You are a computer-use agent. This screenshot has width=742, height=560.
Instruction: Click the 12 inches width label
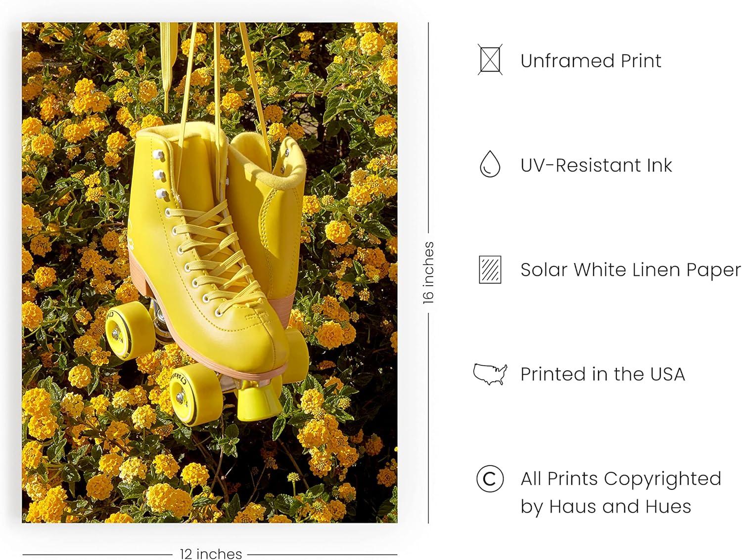tap(211, 554)
